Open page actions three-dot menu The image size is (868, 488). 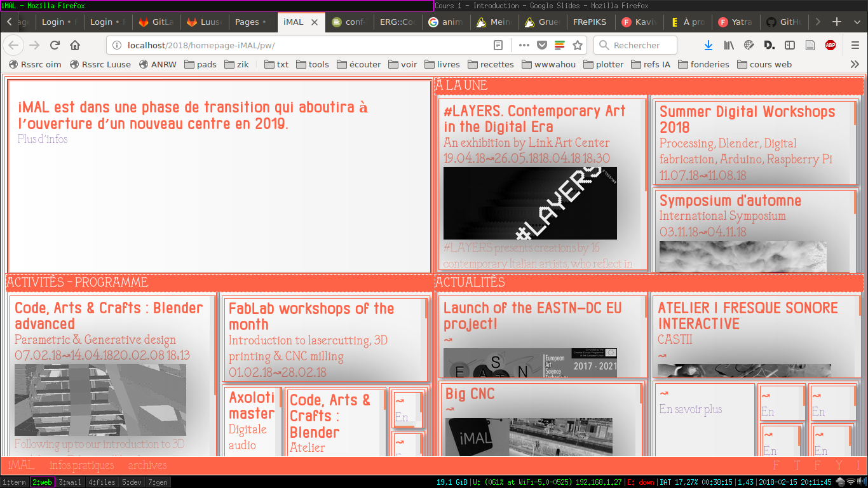pos(524,45)
